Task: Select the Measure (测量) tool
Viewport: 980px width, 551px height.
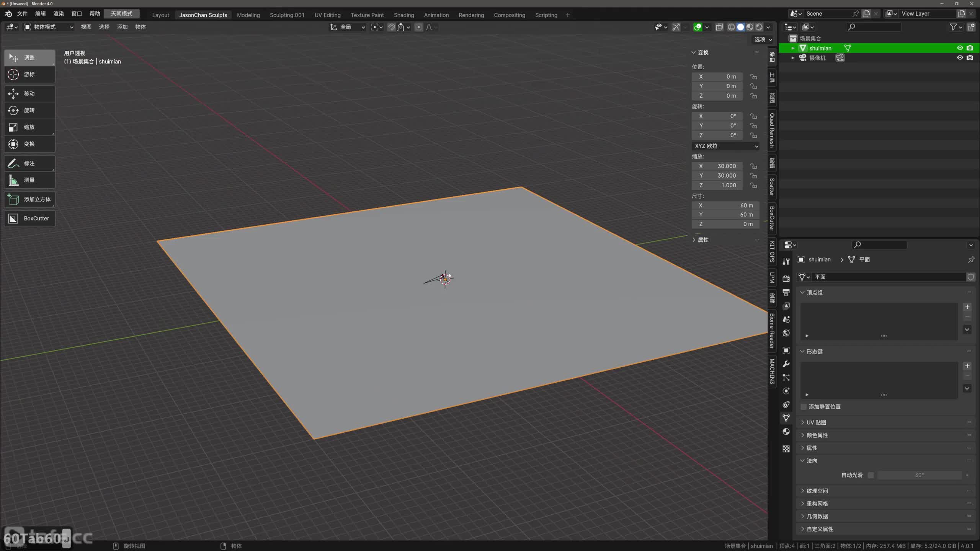Action: coord(29,180)
